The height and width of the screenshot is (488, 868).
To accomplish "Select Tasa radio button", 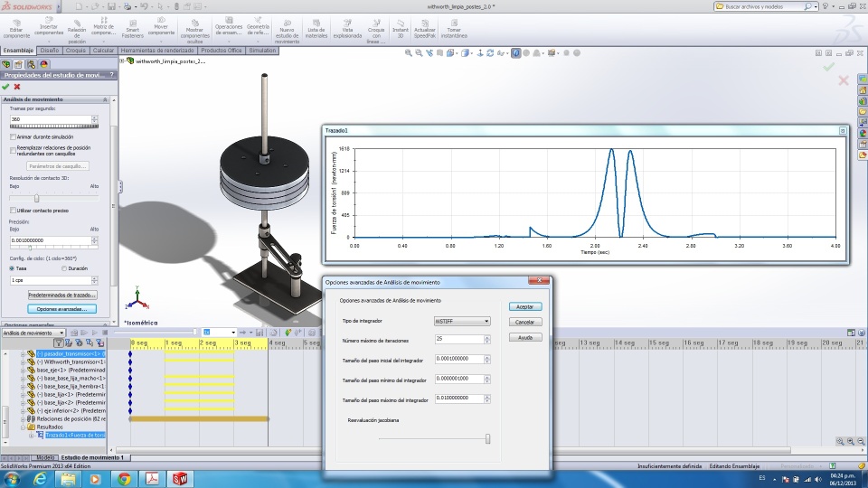I will point(12,268).
